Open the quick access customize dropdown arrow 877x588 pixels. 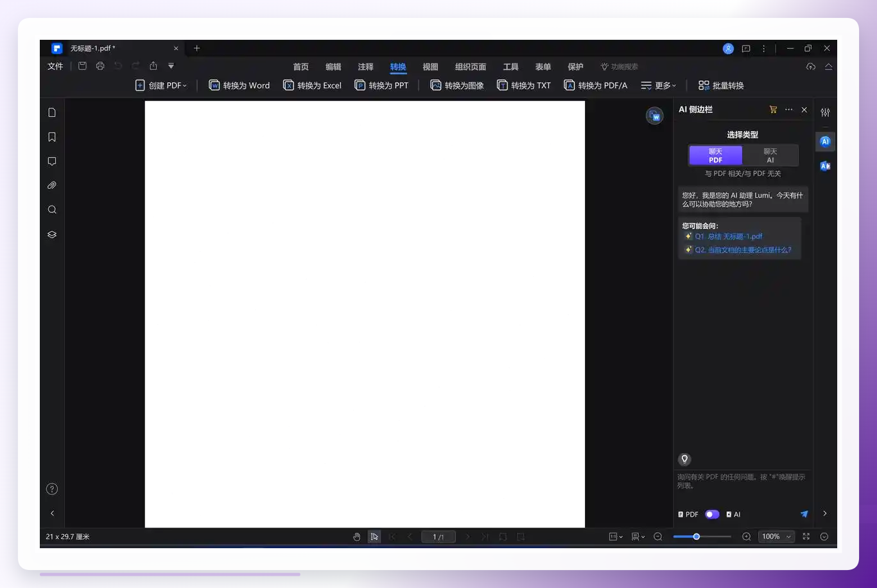pos(171,66)
